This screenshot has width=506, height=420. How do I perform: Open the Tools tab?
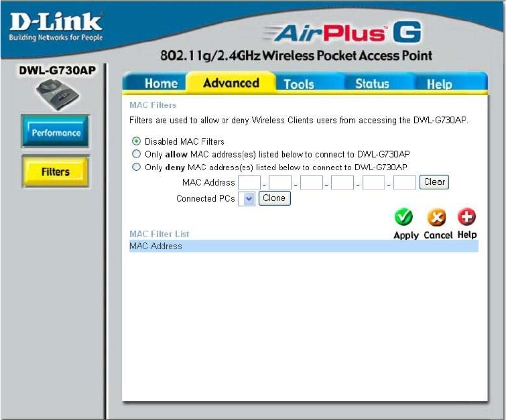pyautogui.click(x=299, y=84)
